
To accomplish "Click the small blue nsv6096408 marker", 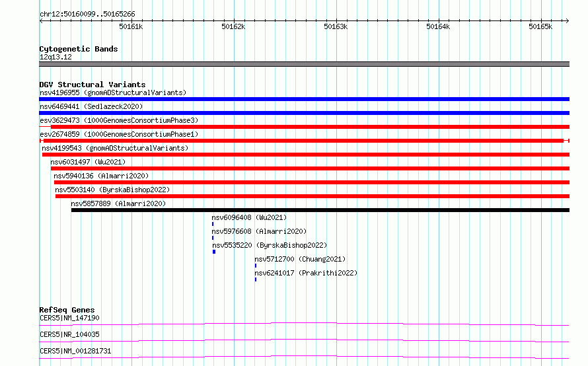I will [213, 224].
